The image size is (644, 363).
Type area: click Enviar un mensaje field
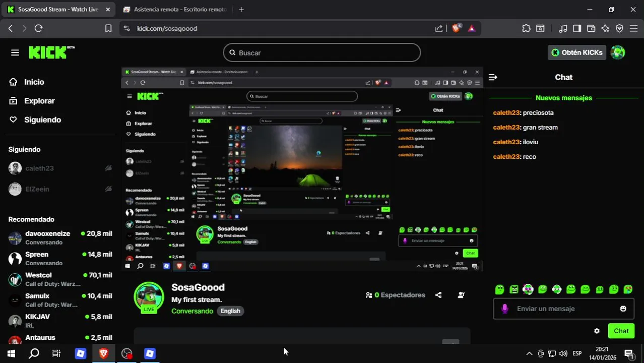[x=563, y=309]
